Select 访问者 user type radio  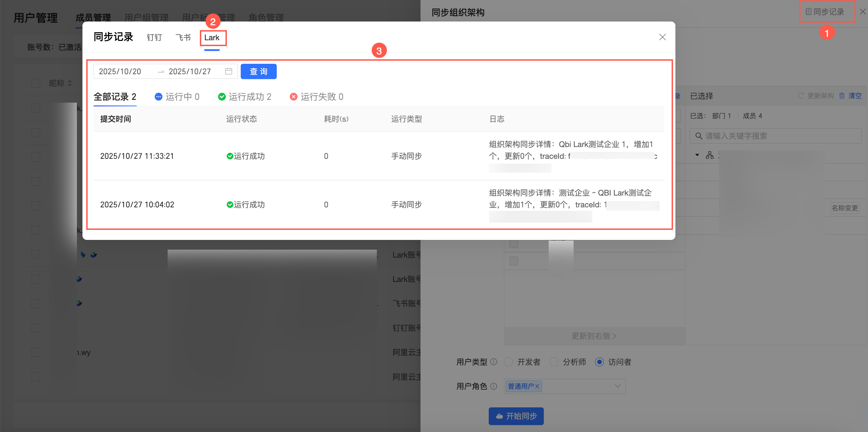[599, 362]
